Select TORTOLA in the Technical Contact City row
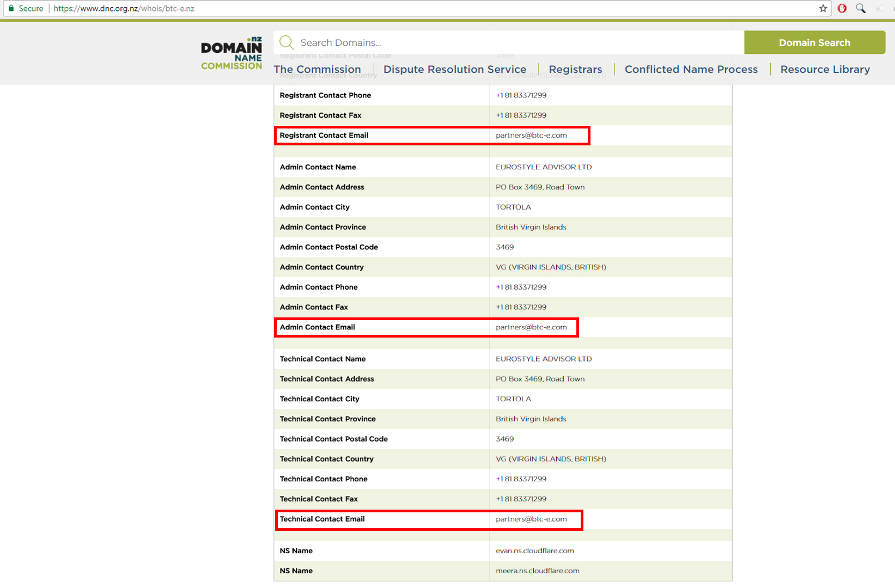 tap(513, 399)
